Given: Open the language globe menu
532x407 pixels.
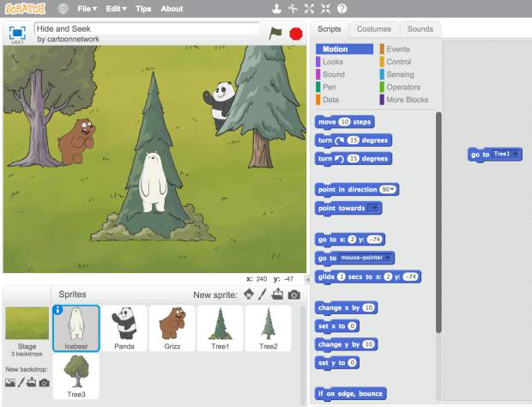Looking at the screenshot, I should [63, 9].
